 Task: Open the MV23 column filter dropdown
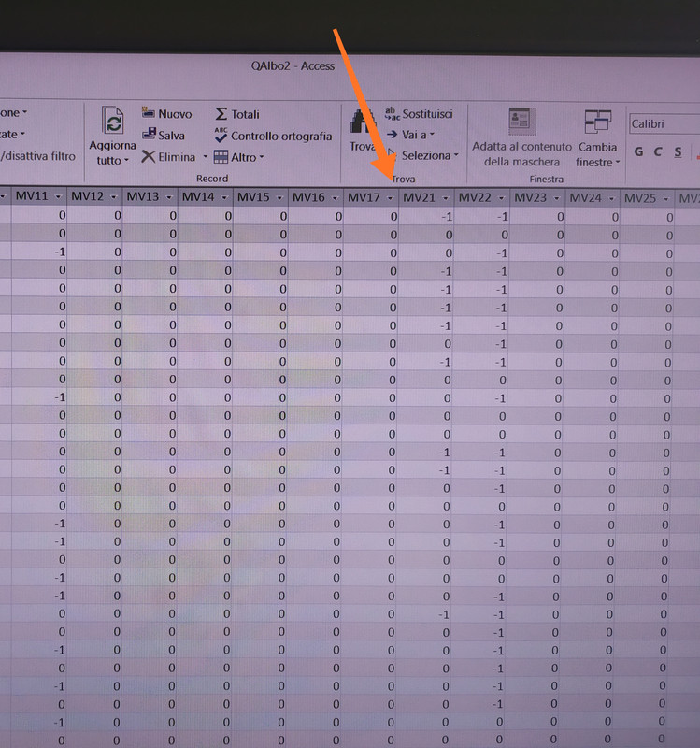pyautogui.click(x=556, y=198)
